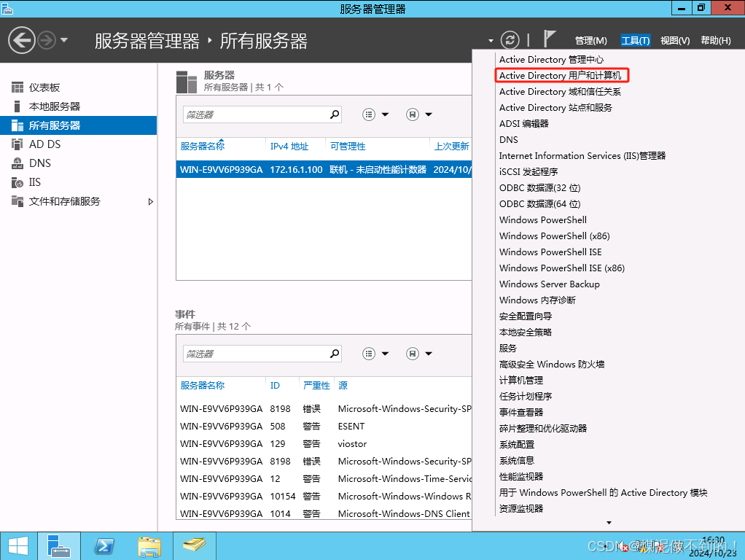Click events save query icon
Image resolution: width=745 pixels, height=560 pixels.
pyautogui.click(x=413, y=354)
